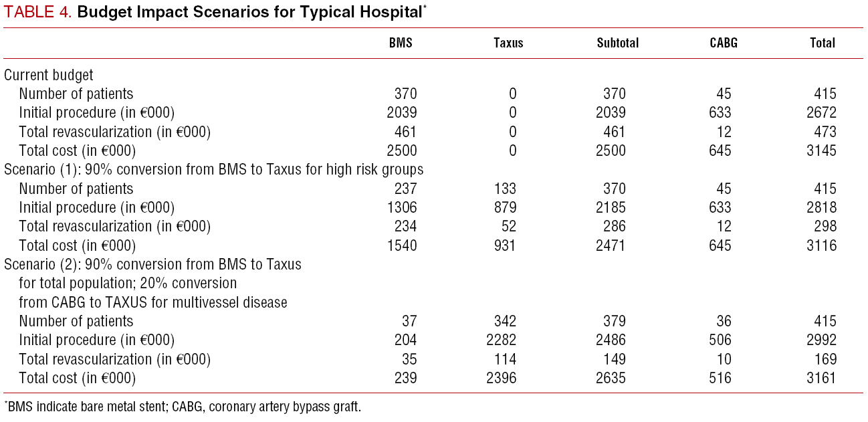
Task: Select the cell showing 3116
Action: point(822,245)
